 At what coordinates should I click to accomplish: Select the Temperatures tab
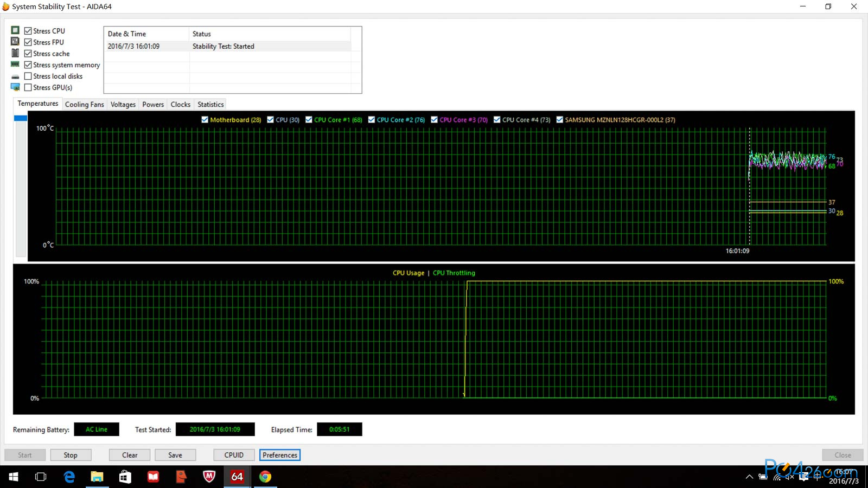(x=37, y=104)
